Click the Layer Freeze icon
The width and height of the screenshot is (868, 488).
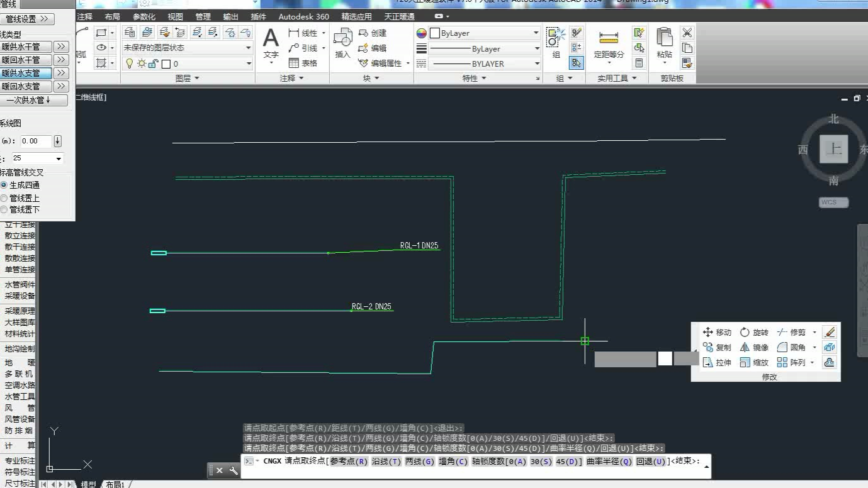(x=230, y=33)
